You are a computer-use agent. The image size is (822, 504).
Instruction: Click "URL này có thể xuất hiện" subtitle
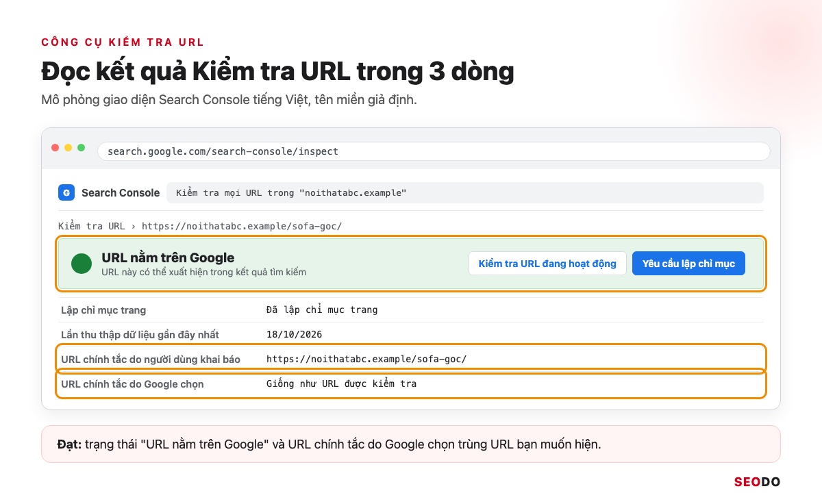pos(203,272)
